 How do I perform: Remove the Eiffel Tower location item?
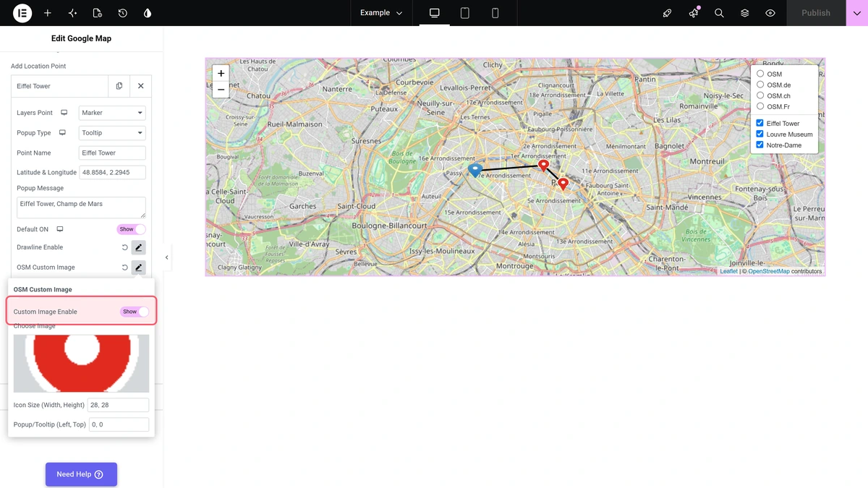point(141,86)
